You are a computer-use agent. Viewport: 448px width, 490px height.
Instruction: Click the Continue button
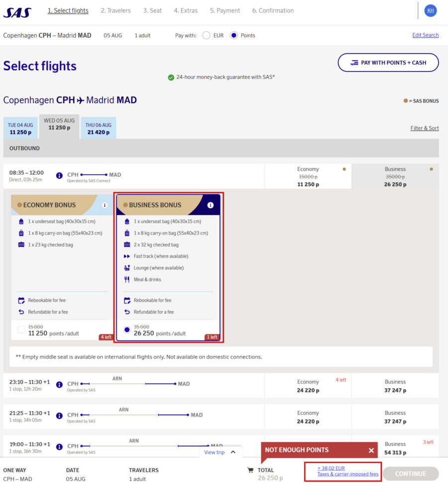click(x=411, y=474)
